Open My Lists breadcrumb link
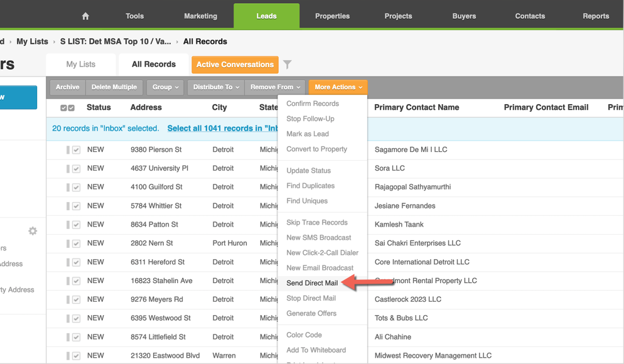Image resolution: width=624 pixels, height=364 pixels. [x=32, y=41]
